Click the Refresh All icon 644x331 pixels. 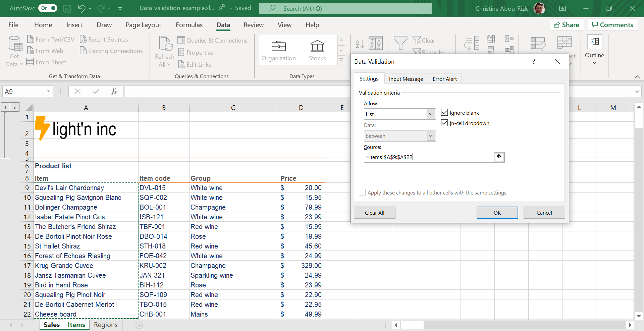click(165, 44)
